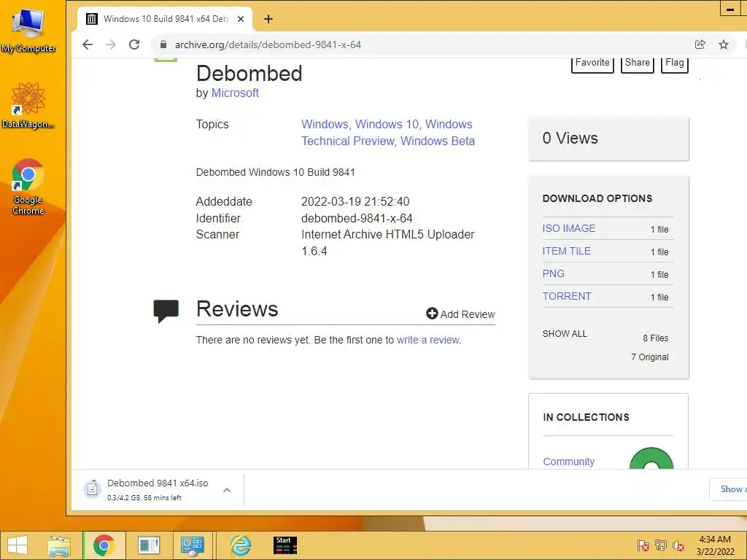Open File Explorer from taskbar
This screenshot has height=560, width=747.
59,545
